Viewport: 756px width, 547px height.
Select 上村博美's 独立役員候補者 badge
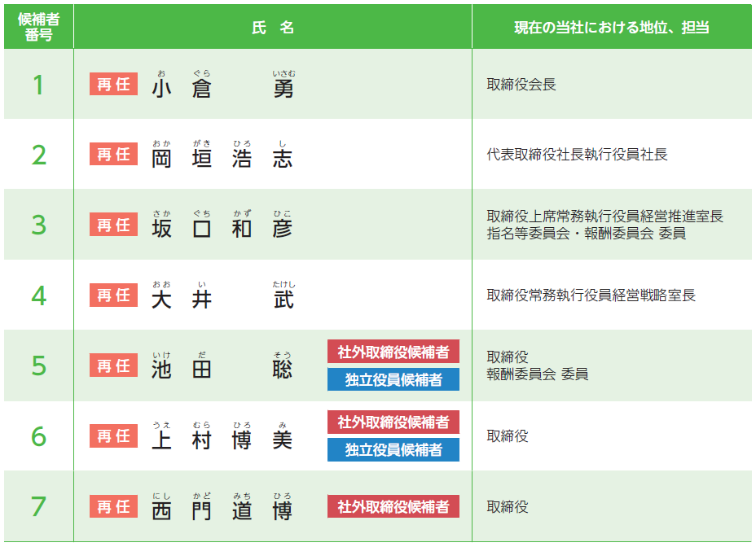coord(393,450)
